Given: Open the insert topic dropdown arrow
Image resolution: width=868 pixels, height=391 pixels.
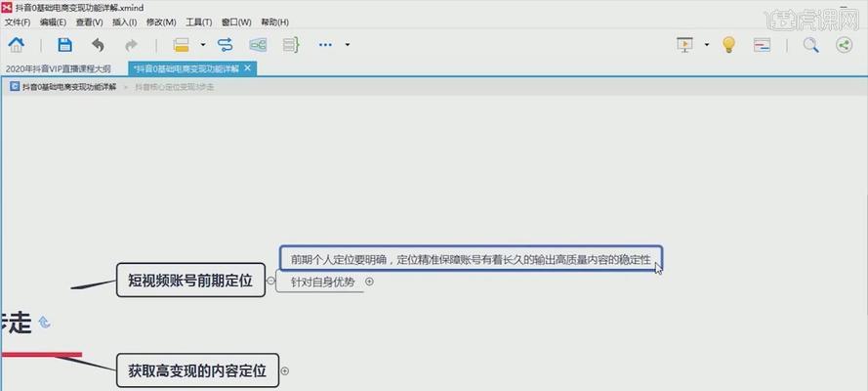Looking at the screenshot, I should [x=203, y=45].
